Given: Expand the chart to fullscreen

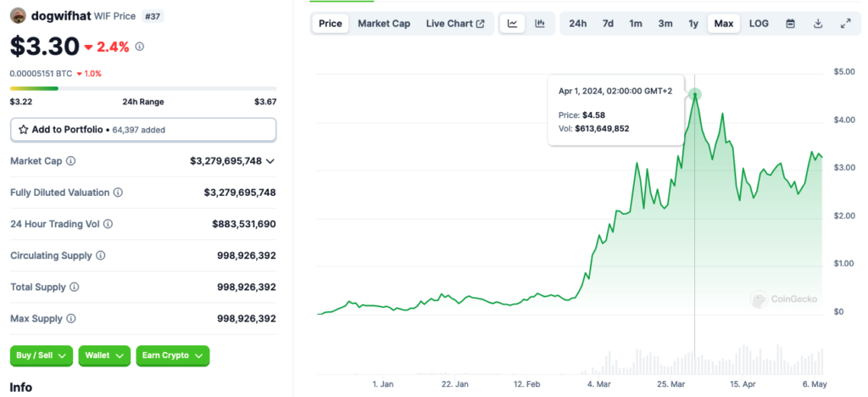Looking at the screenshot, I should [845, 24].
